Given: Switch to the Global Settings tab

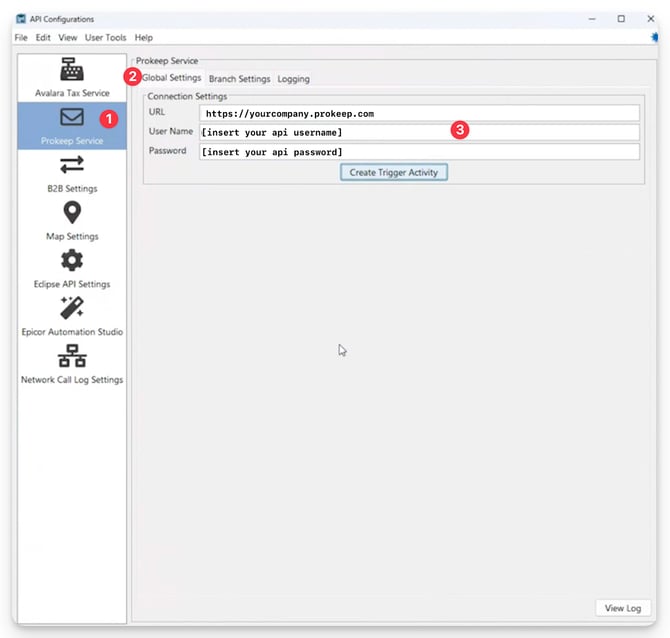Looking at the screenshot, I should 172,78.
